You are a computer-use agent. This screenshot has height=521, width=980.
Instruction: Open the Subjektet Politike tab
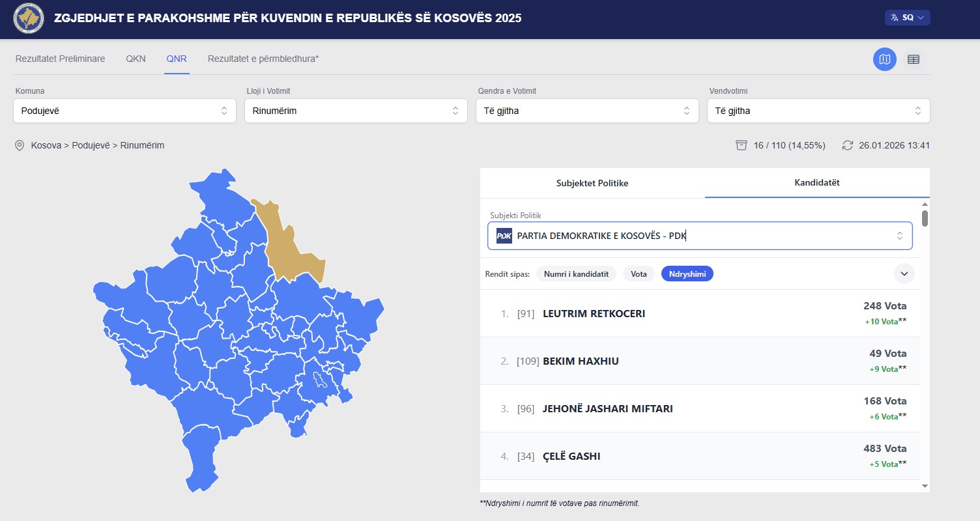[592, 183]
